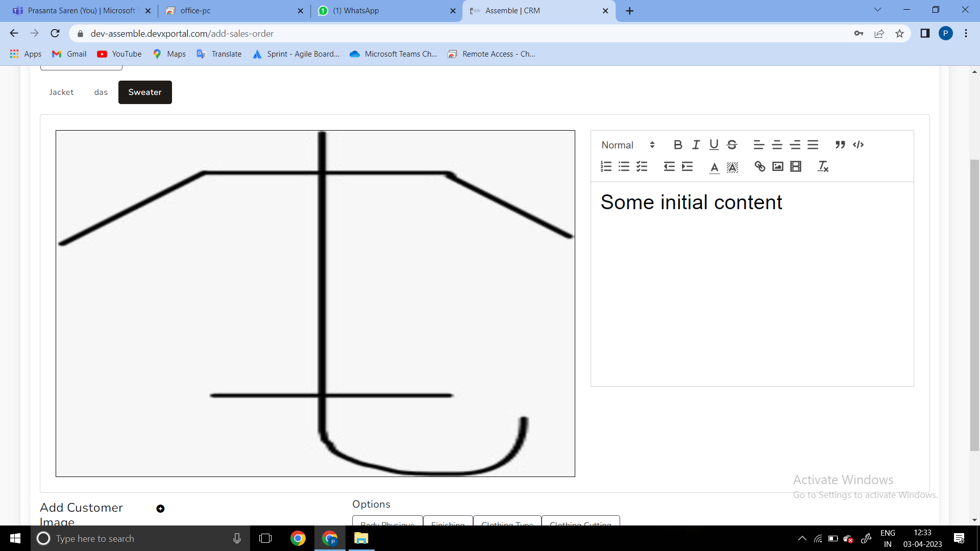Toggle checklist formatting
Image resolution: width=980 pixels, height=551 pixels.
642,167
